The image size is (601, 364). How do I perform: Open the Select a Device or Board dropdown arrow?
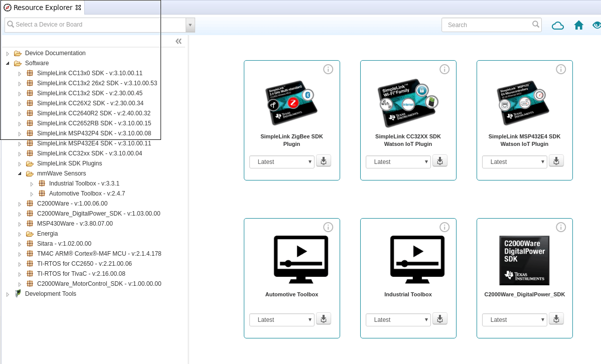[x=191, y=25]
